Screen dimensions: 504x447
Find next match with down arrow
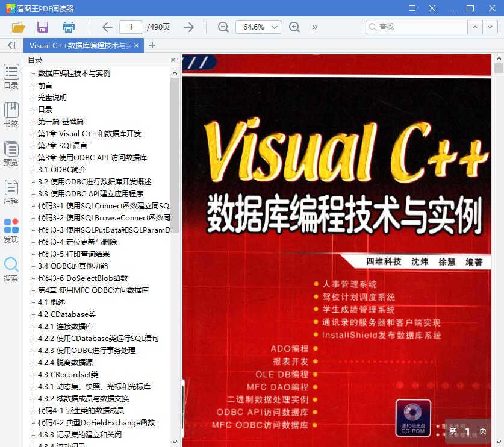coord(490,27)
